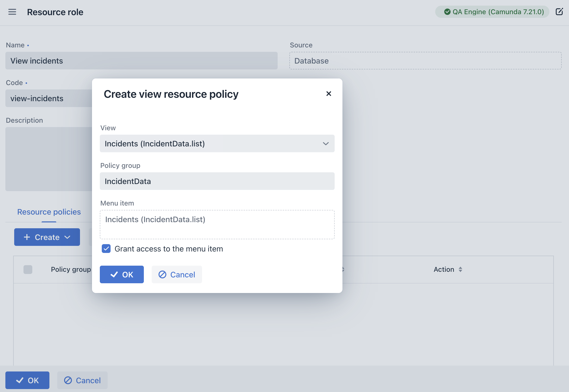
Task: Close the Create view resource policy dialog
Action: tap(329, 94)
